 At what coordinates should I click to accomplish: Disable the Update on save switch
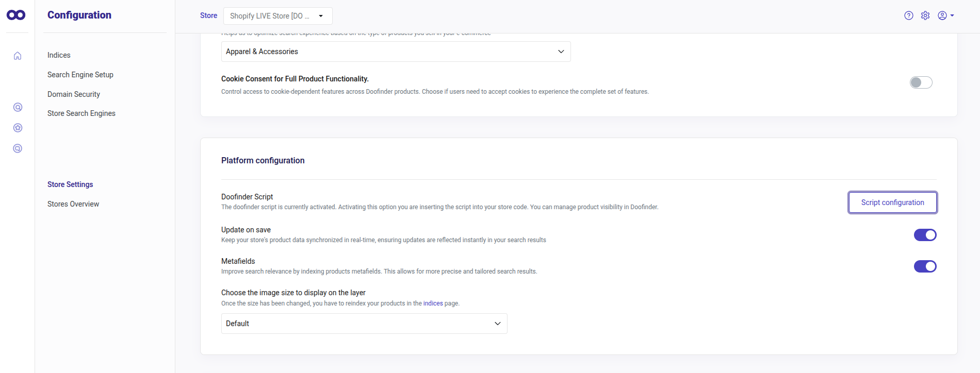click(925, 235)
